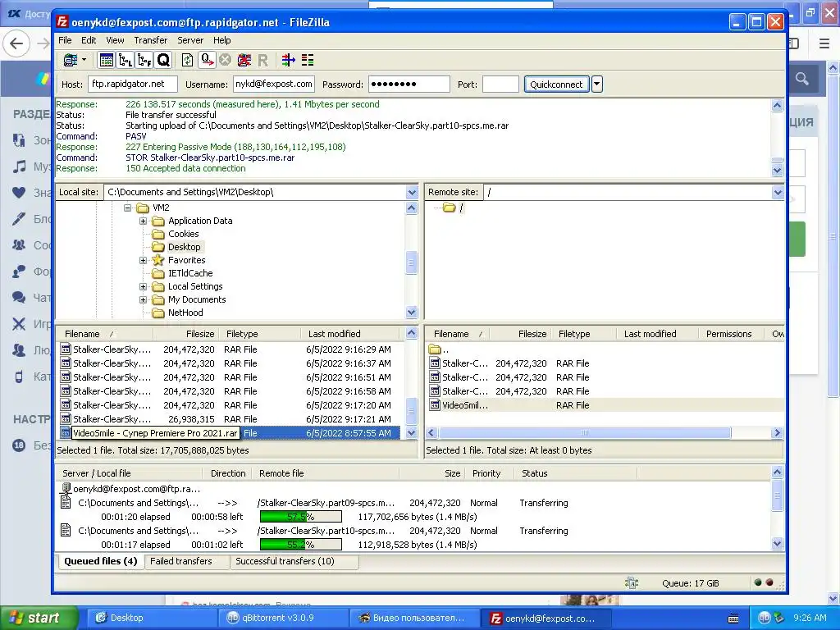Open the Site Manager dropdown arrow
840x630 pixels.
84,59
